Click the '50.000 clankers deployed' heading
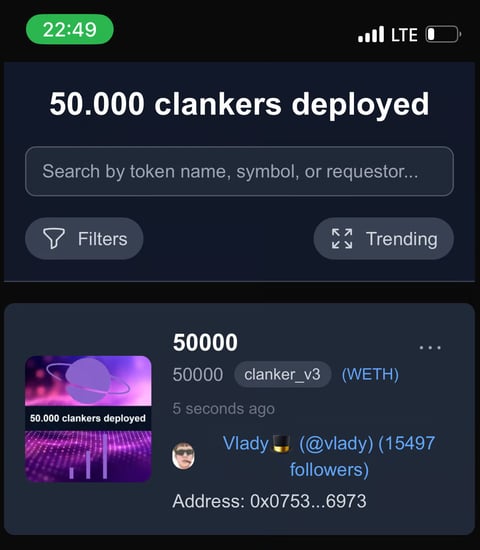Viewport: 480px width, 550px height. point(239,104)
